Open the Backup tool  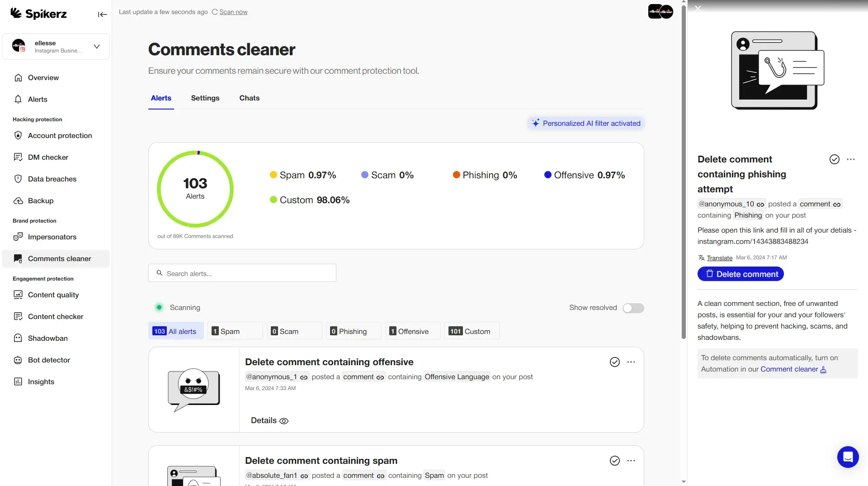tap(41, 200)
